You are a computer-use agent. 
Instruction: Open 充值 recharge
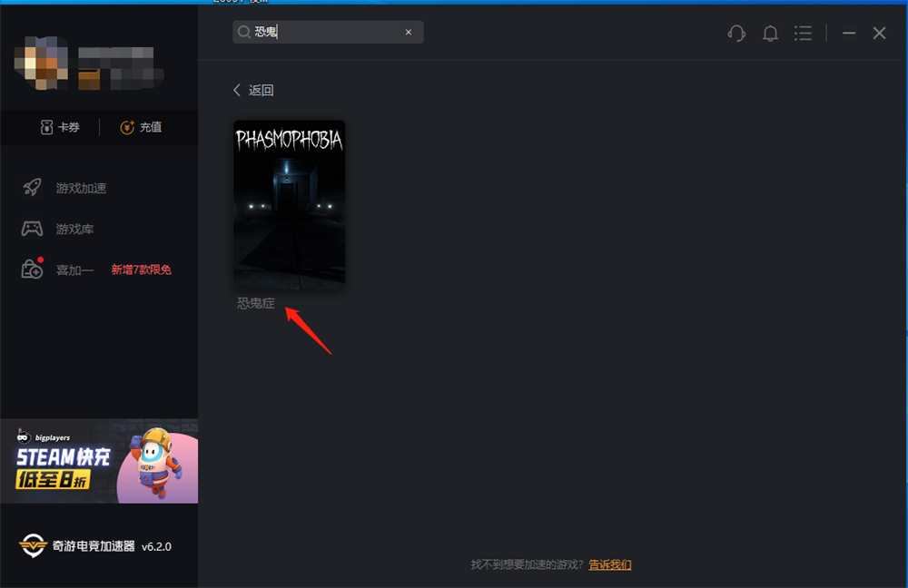click(x=141, y=127)
